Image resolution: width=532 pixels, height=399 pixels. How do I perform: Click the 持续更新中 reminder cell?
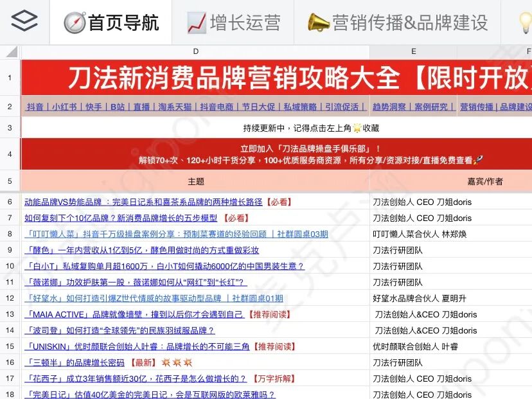click(x=276, y=128)
